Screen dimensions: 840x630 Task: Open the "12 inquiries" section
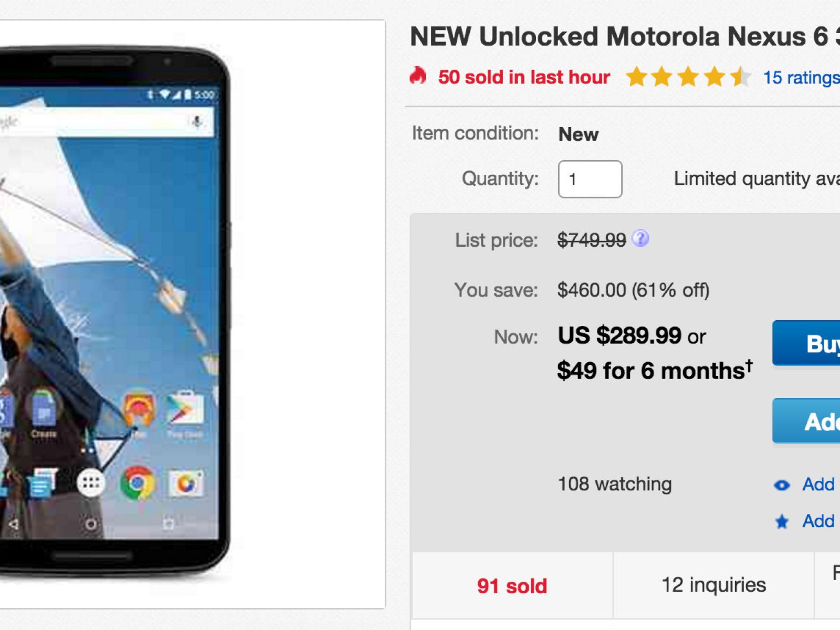pyautogui.click(x=713, y=585)
